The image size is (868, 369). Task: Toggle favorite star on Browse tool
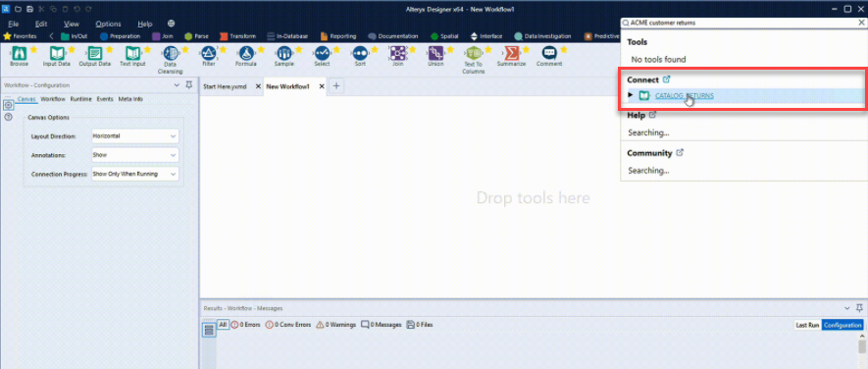33,49
